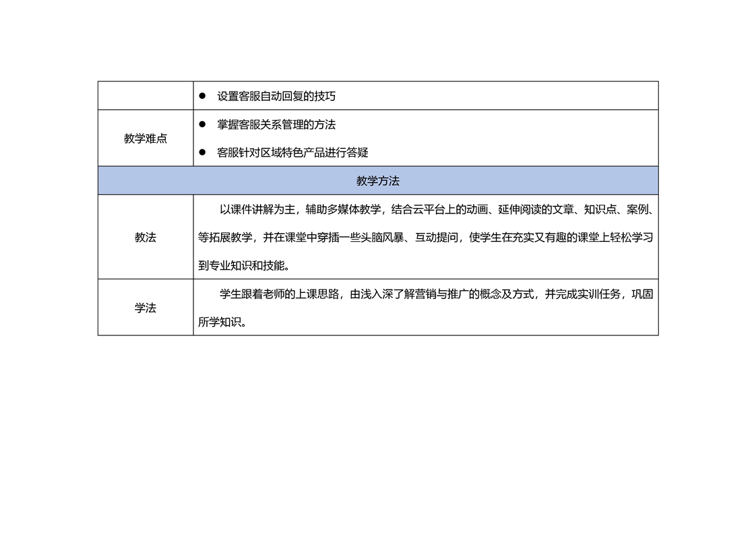Click the empty top-left table cell
Screen dimensions: 756x534
tap(146, 96)
